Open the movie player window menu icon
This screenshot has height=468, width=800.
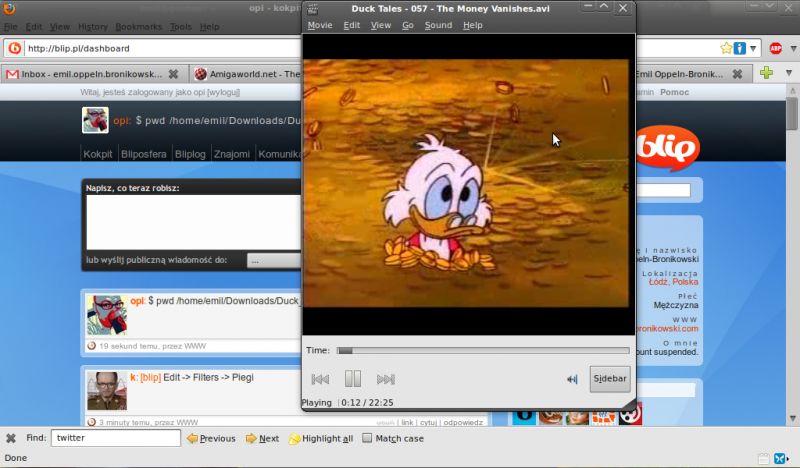pos(313,8)
